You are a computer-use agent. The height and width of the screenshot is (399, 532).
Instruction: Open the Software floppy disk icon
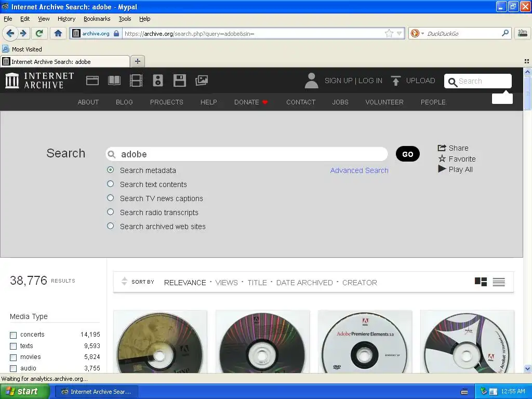pyautogui.click(x=179, y=81)
